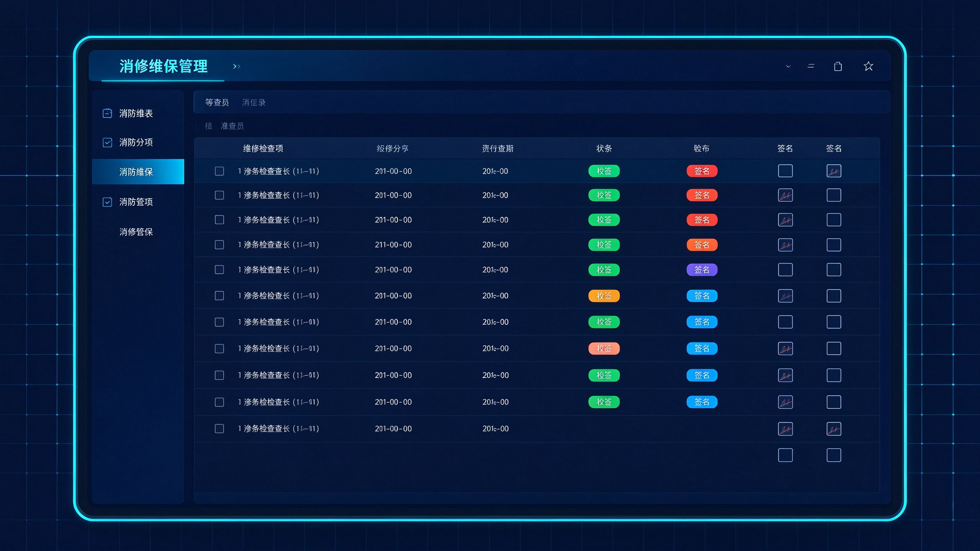Viewport: 980px width, 551px height.
Task: Click the right empty signature box in the purple 签名 row
Action: (834, 270)
